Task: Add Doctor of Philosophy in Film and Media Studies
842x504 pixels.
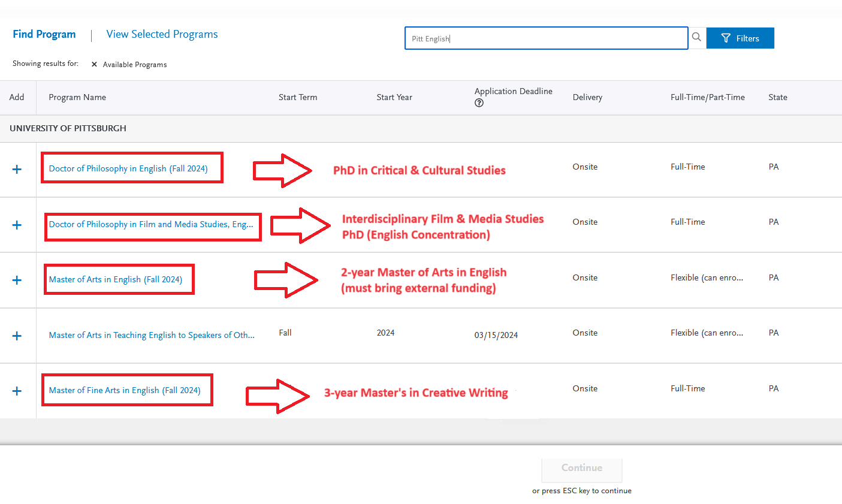Action: (x=17, y=225)
